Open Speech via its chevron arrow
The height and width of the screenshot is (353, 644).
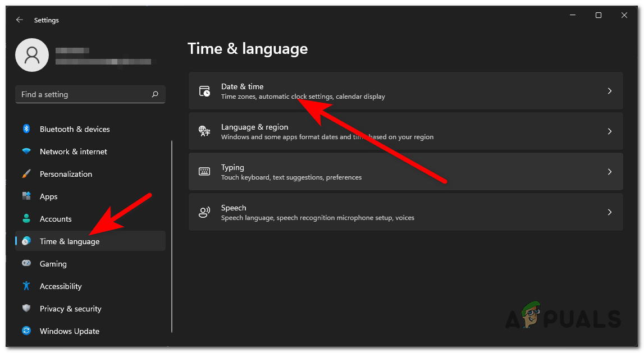610,212
